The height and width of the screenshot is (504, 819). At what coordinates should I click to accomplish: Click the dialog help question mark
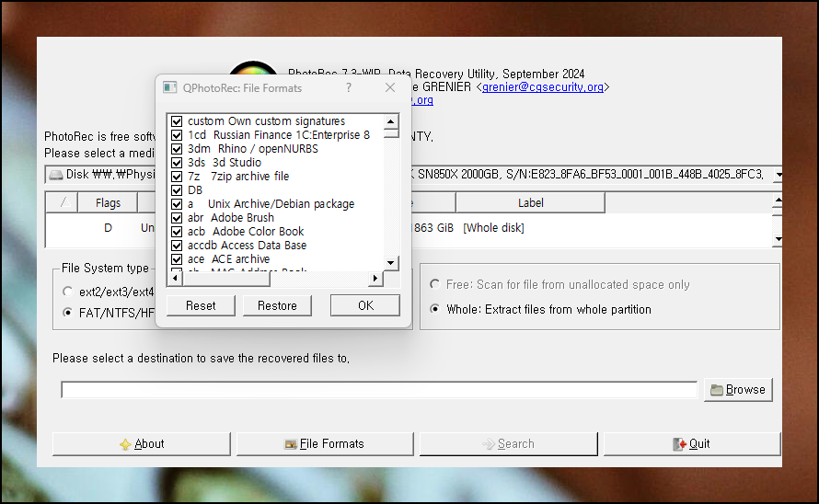click(x=349, y=87)
